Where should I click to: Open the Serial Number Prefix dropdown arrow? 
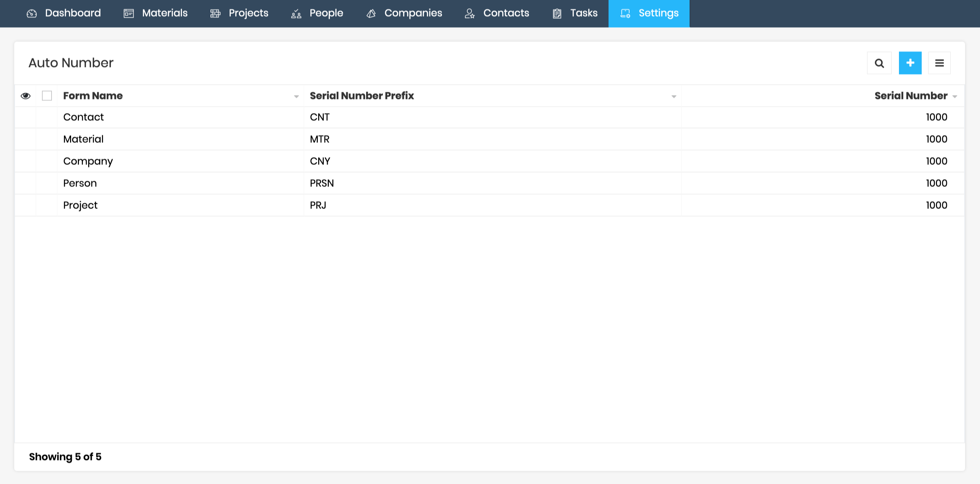pyautogui.click(x=674, y=97)
